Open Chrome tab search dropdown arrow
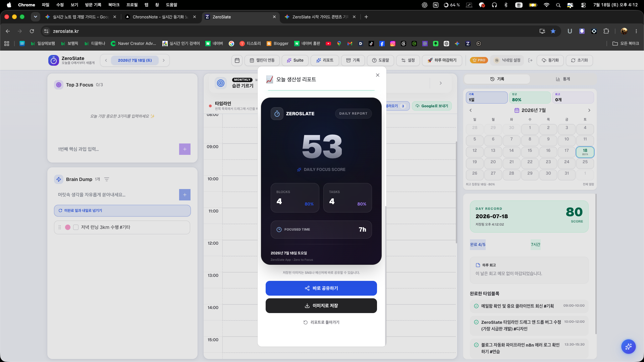 [35, 17]
